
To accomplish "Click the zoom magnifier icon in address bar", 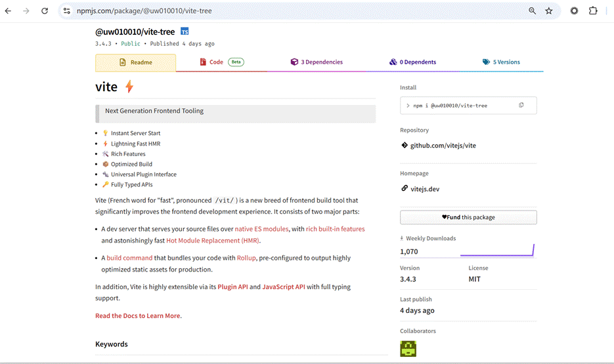I will (532, 11).
